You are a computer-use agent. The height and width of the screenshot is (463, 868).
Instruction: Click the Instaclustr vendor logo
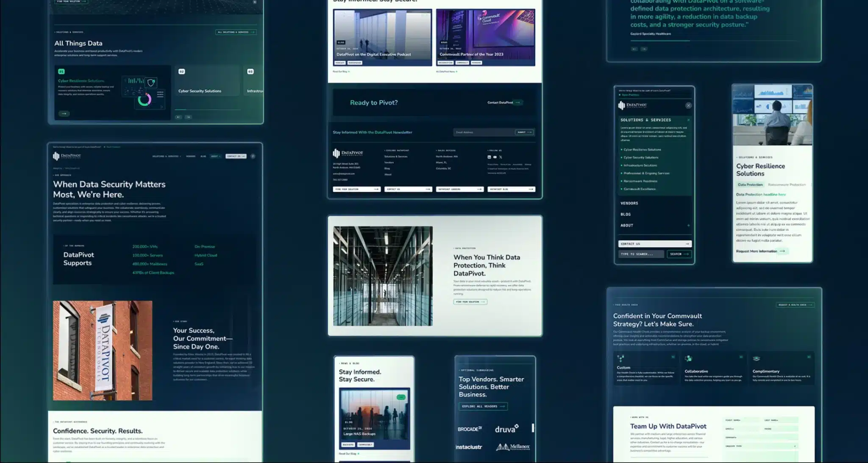(x=469, y=447)
